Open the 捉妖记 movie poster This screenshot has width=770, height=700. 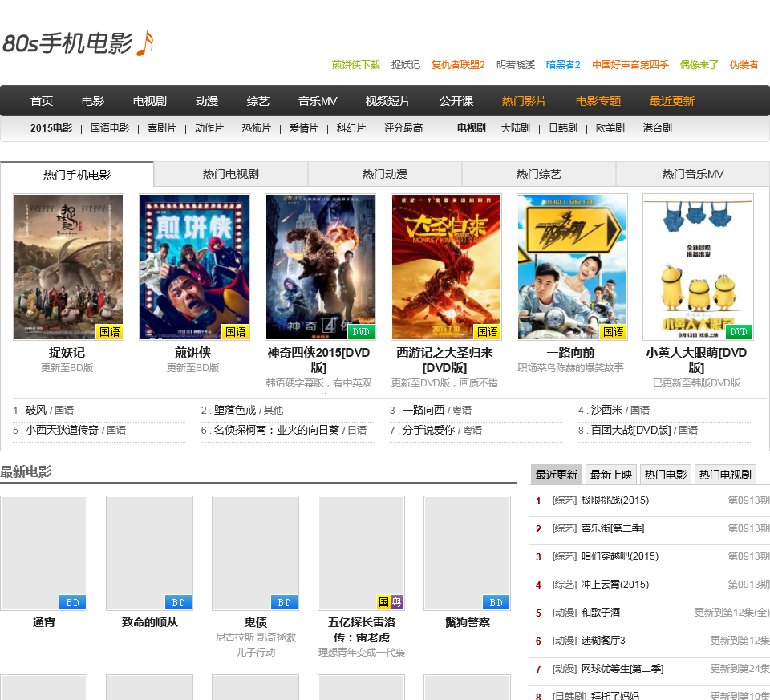(x=68, y=266)
